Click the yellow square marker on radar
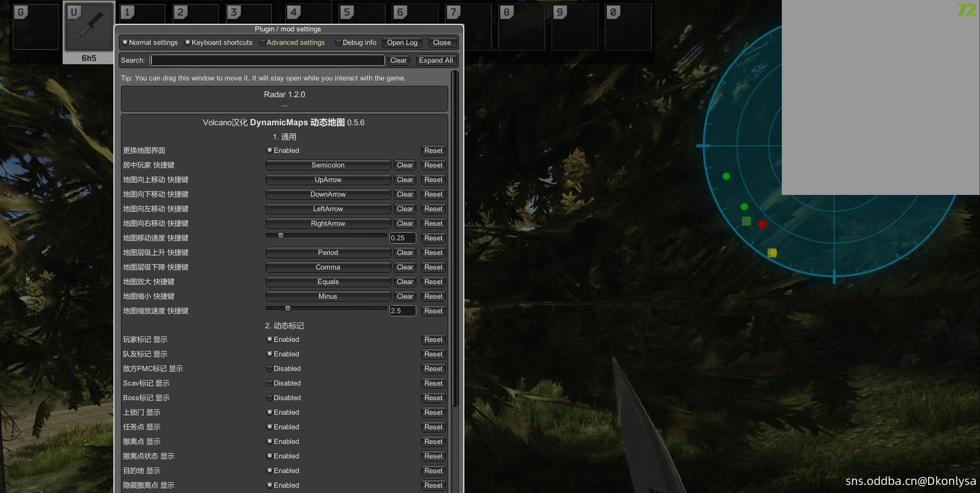Screen dimensions: 980x493 click(x=772, y=253)
